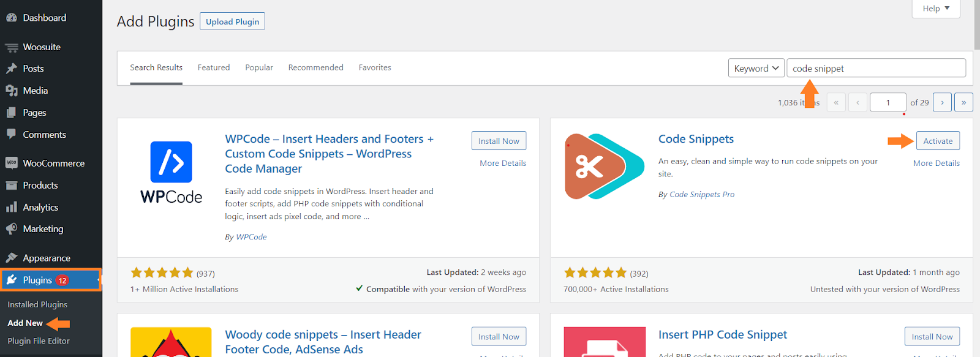
Task: Click the Posts pushpin icon
Action: (11, 69)
